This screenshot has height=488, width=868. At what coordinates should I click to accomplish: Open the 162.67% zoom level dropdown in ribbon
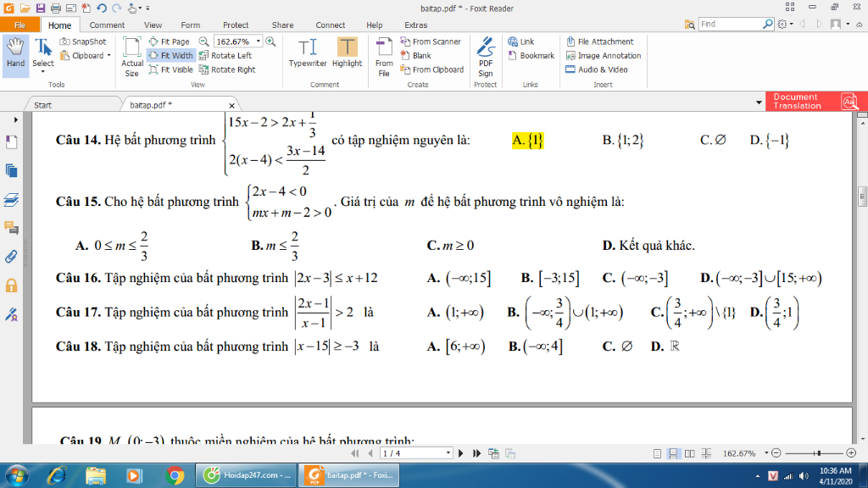258,42
